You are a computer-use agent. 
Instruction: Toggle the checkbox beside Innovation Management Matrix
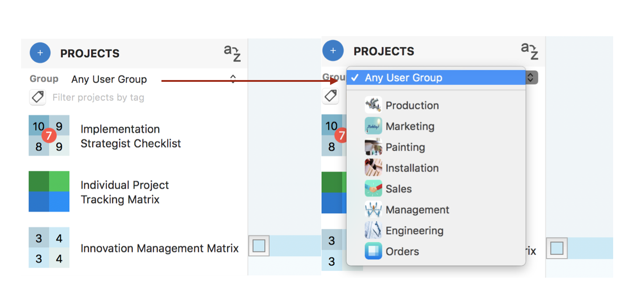(258, 245)
